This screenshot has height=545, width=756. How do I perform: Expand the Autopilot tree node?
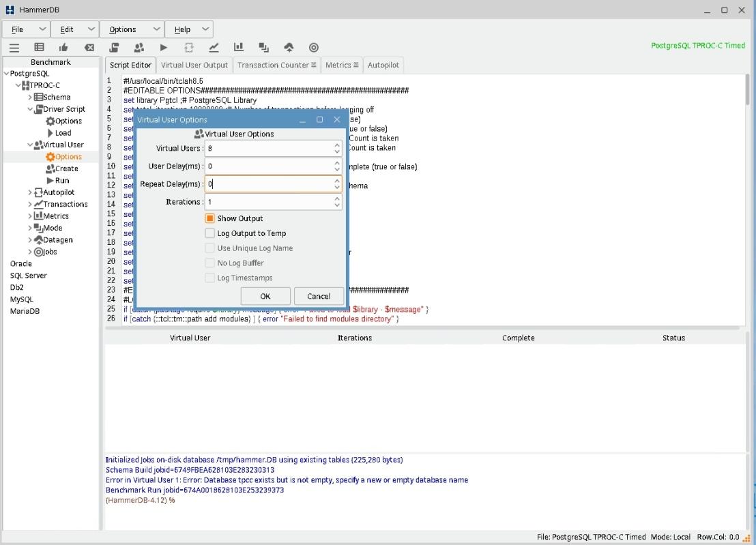point(29,192)
